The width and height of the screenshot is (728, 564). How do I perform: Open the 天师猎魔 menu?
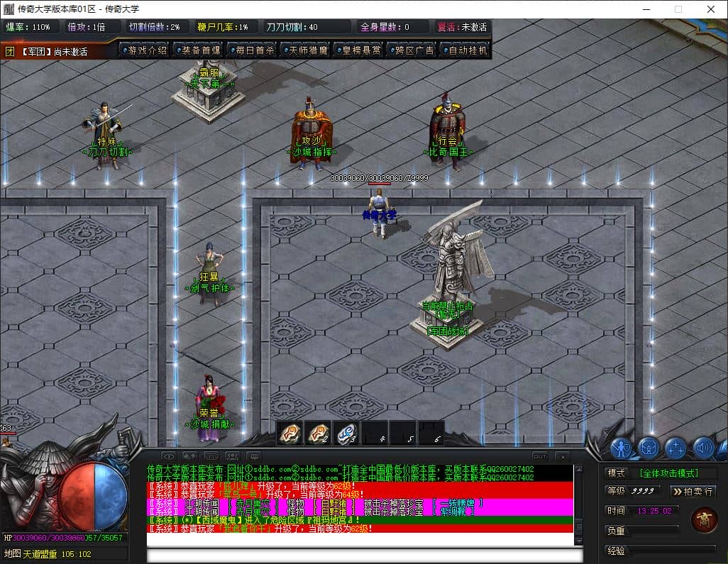pos(306,50)
